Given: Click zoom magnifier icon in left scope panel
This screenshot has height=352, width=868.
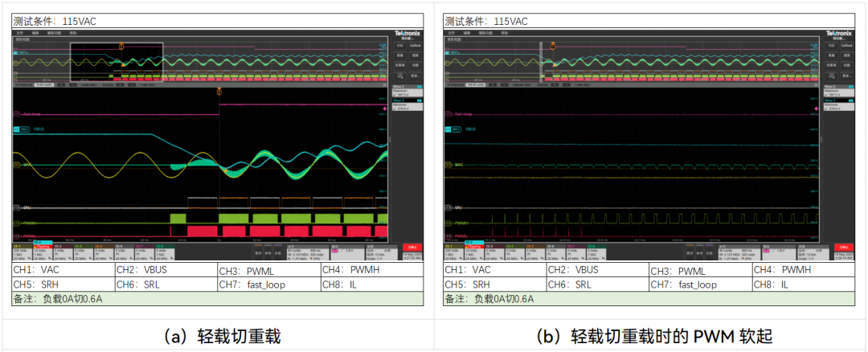Looking at the screenshot, I should (x=400, y=76).
